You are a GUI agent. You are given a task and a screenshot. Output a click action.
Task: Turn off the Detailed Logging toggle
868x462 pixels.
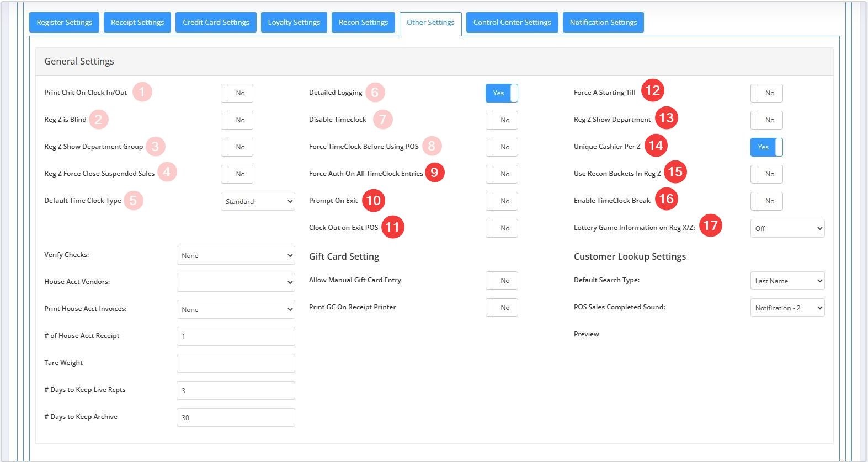click(x=501, y=93)
